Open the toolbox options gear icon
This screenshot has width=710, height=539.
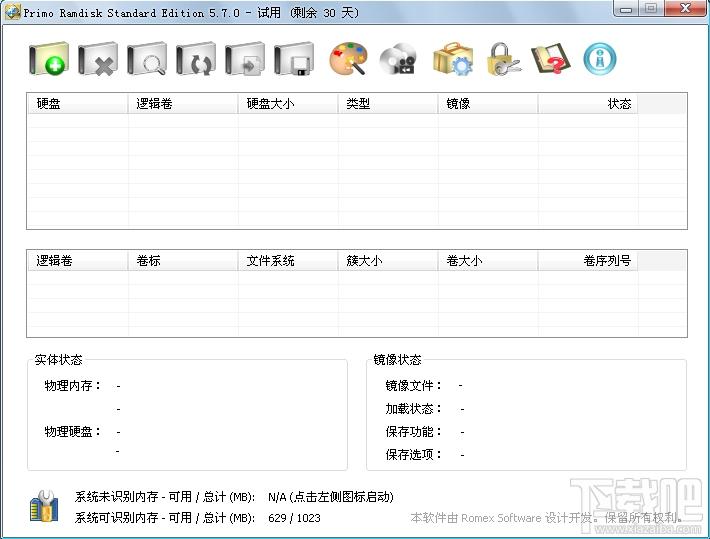coord(453,59)
